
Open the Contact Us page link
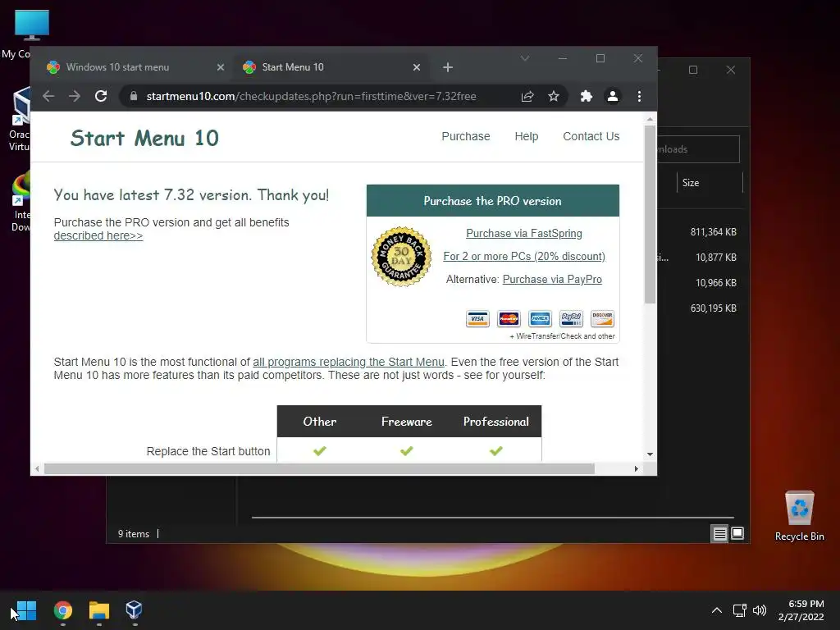(591, 137)
